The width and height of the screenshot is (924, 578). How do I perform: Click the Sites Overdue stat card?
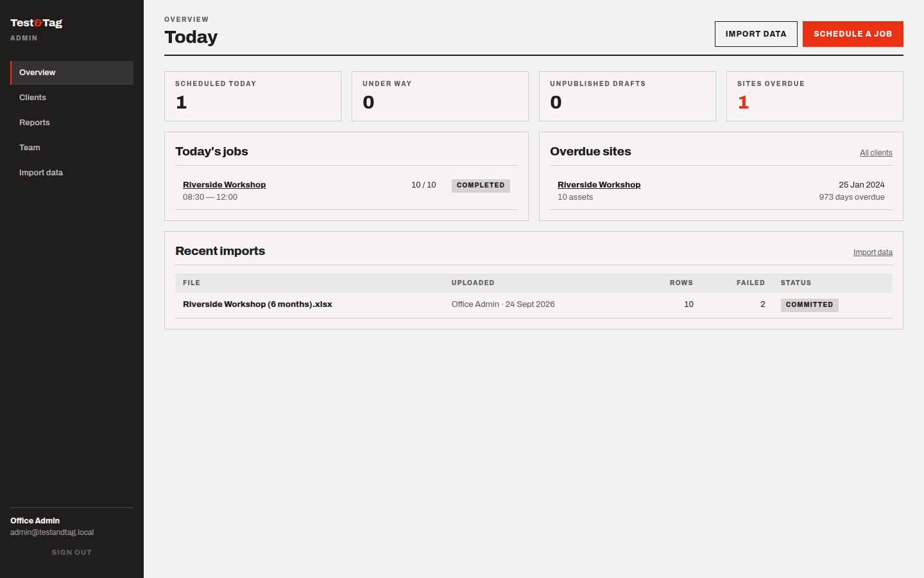tap(815, 96)
